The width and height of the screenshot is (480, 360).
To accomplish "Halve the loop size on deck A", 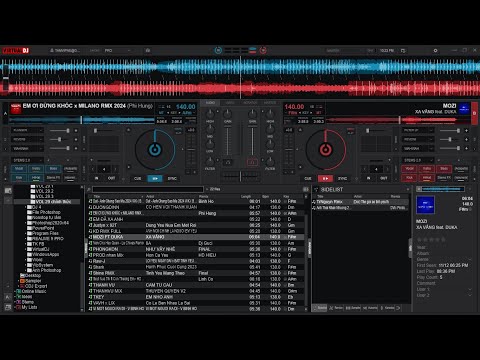I will coord(94,169).
